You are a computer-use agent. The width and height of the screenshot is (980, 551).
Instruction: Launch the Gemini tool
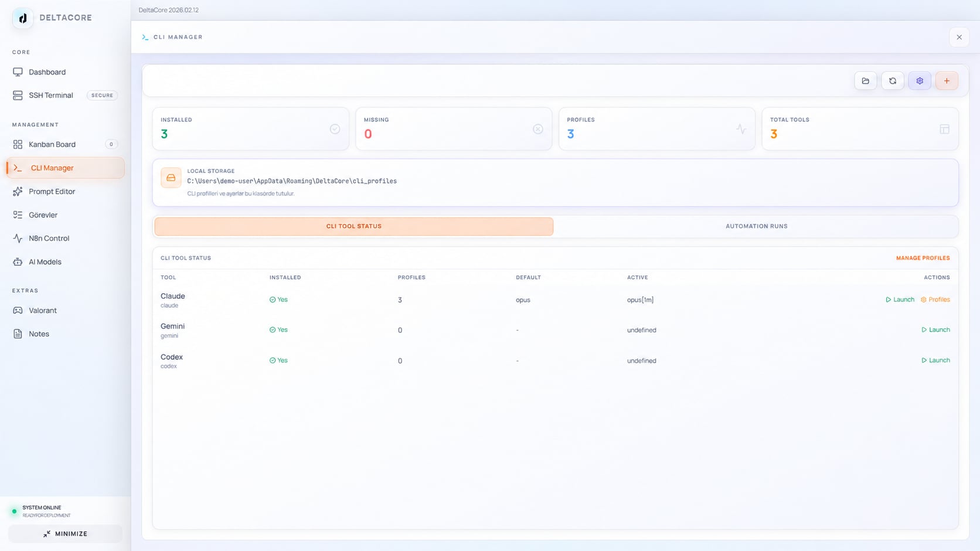935,330
